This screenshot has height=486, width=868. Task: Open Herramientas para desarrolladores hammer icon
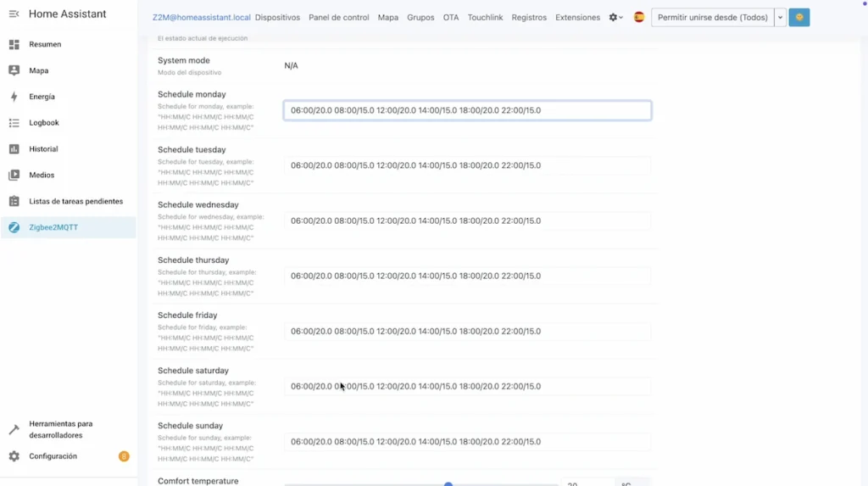pyautogui.click(x=14, y=430)
